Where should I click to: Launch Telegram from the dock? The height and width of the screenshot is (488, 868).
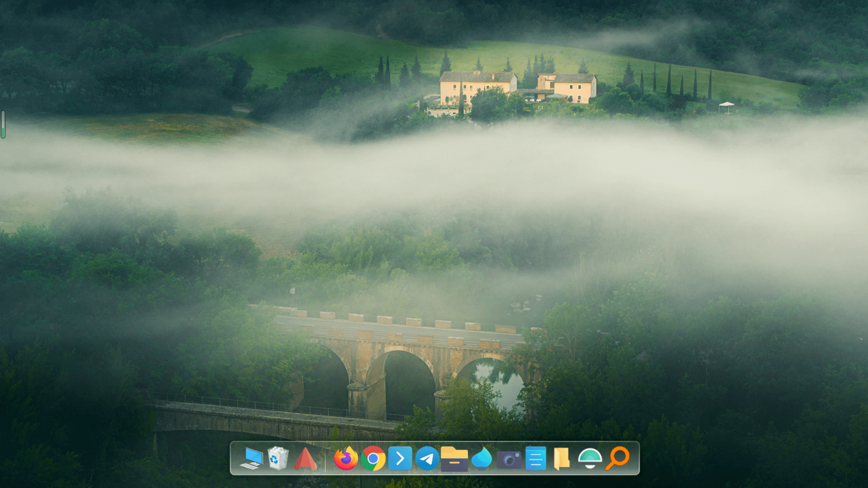427,459
